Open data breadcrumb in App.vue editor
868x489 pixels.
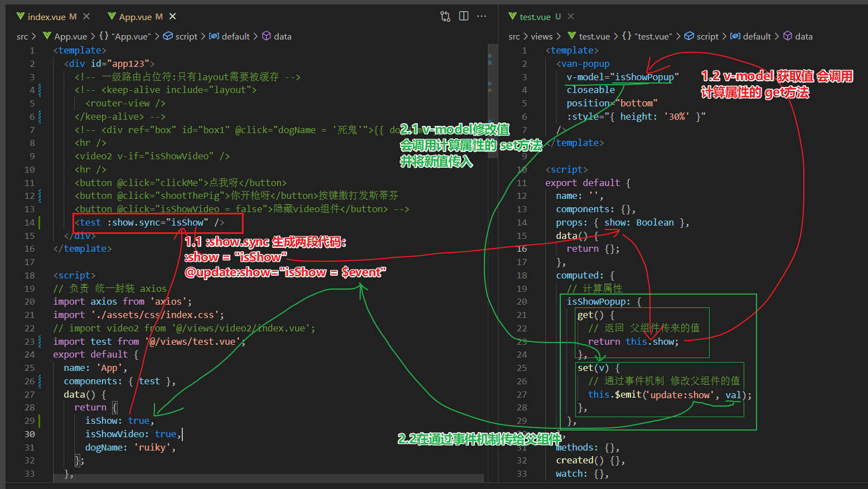(x=277, y=36)
